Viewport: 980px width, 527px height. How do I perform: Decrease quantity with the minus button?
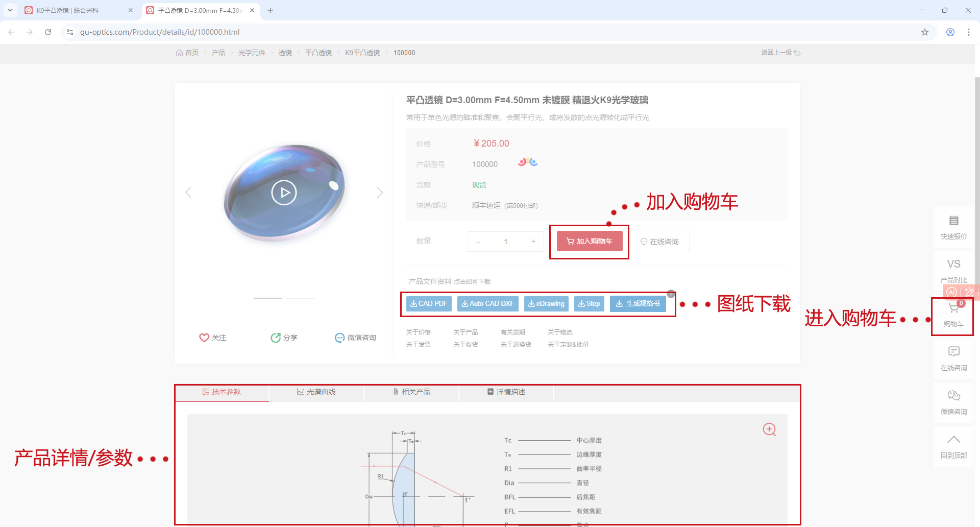coord(478,242)
